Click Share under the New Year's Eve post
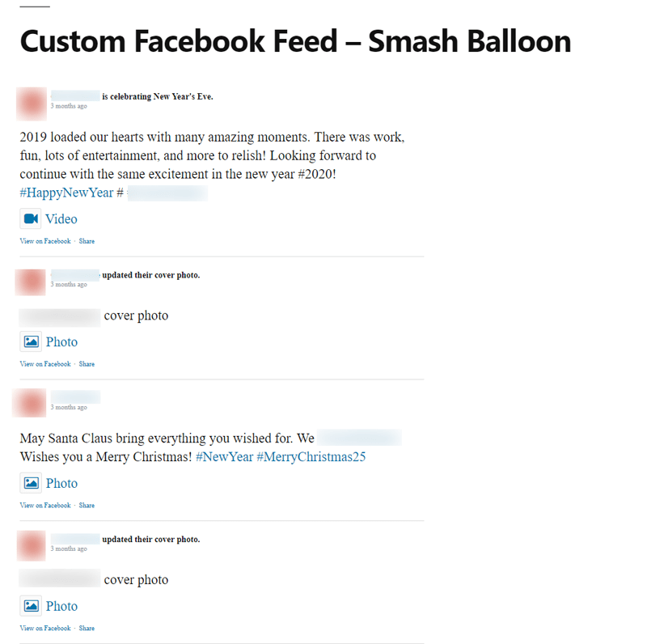This screenshot has width=647, height=644. click(x=87, y=241)
